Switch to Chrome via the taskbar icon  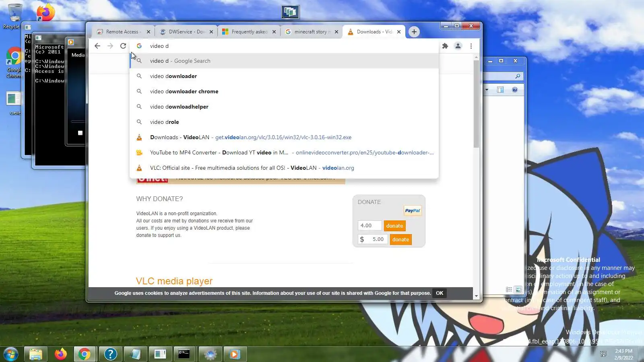pos(85,354)
